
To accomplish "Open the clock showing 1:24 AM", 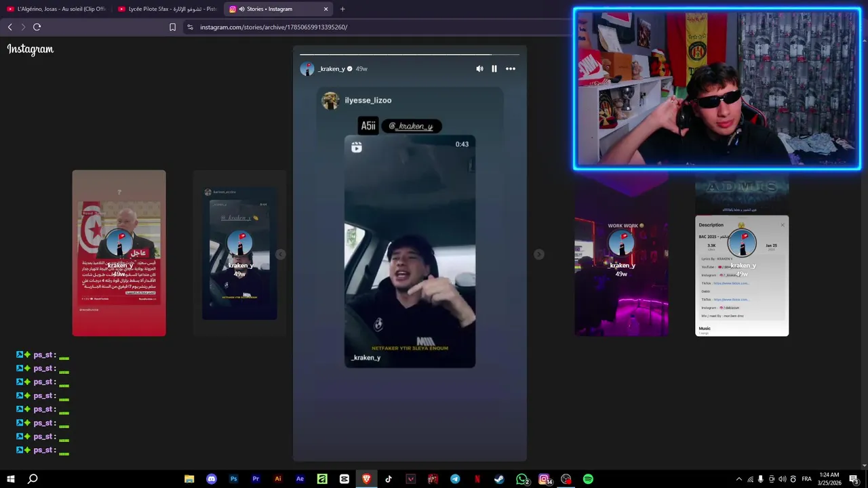I will click(x=831, y=479).
